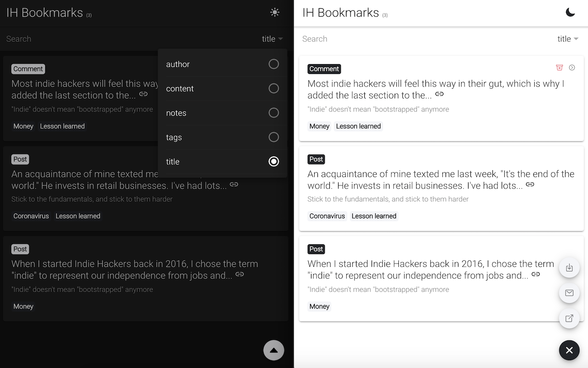Click Money tag on the 2016 post, dark panel
This screenshot has height=368, width=588.
(x=23, y=306)
